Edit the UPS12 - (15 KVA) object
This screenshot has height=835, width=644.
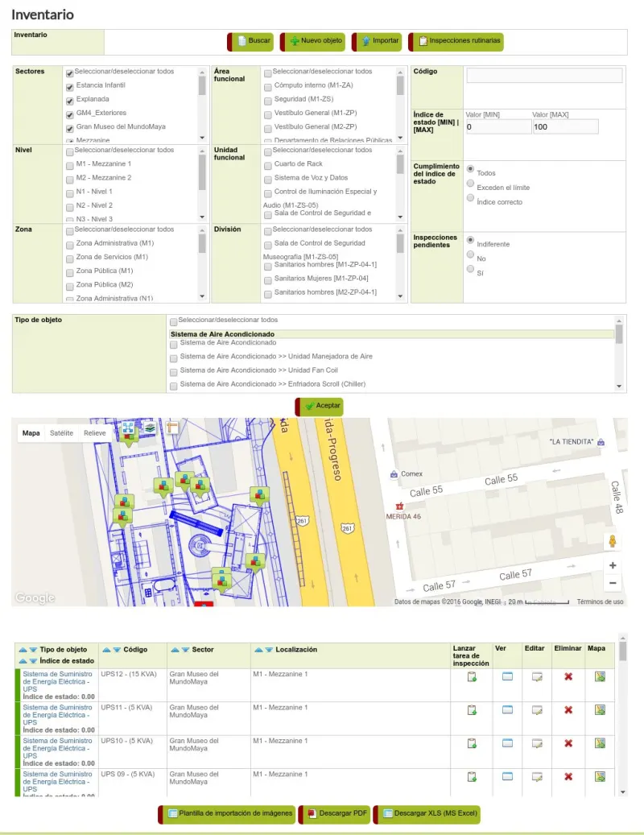click(537, 677)
